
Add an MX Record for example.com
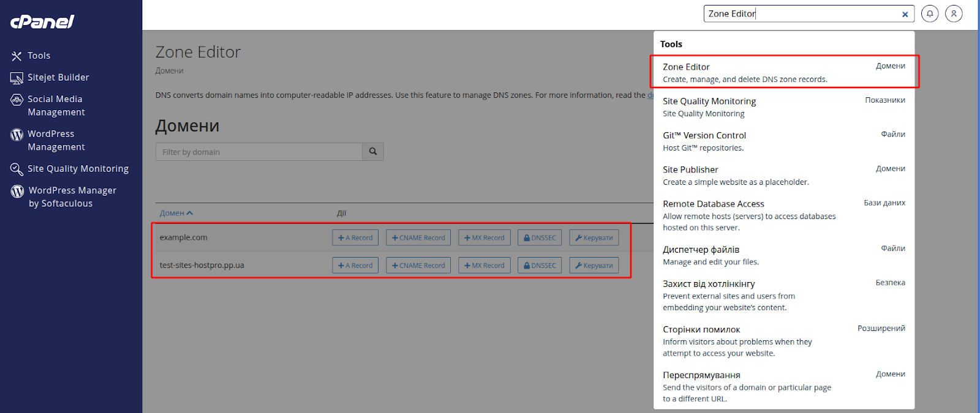click(x=484, y=237)
